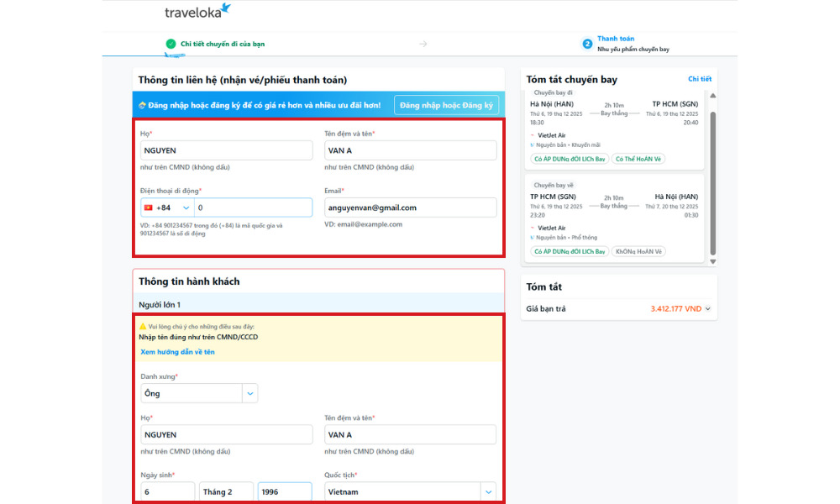
Task: Open the Danh xưng title dropdown
Action: 249,393
